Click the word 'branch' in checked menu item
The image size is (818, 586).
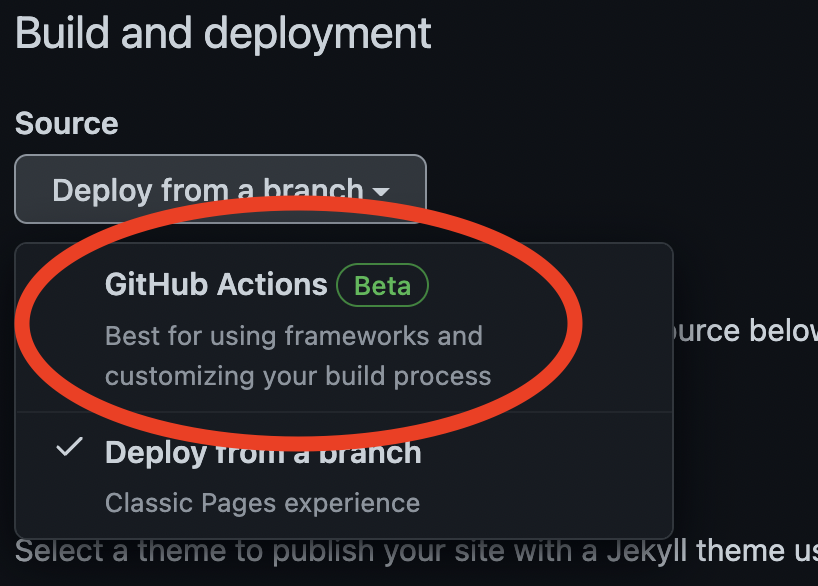click(x=372, y=453)
